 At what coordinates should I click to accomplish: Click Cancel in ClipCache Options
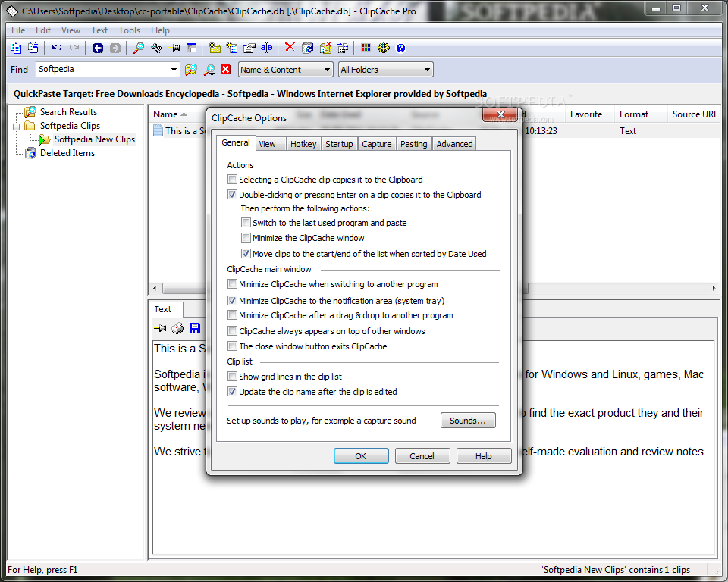pyautogui.click(x=422, y=455)
